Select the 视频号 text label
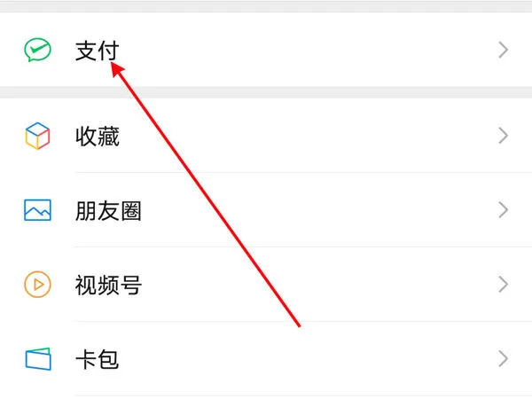The height and width of the screenshot is (399, 532). [x=108, y=285]
